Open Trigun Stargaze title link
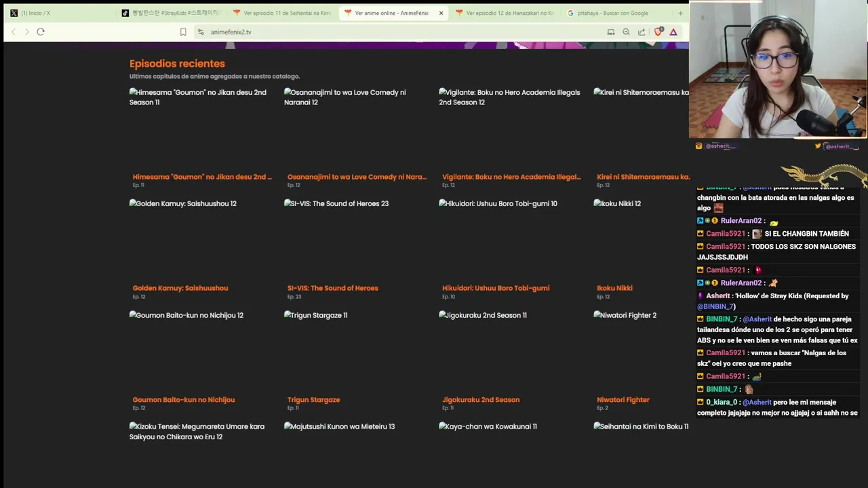868x488 pixels. pos(313,400)
